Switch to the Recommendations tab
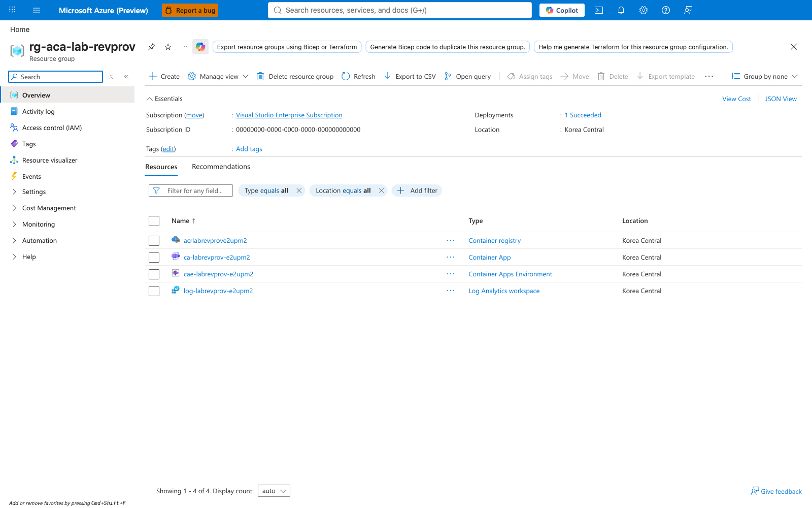The width and height of the screenshot is (812, 508). 221,167
